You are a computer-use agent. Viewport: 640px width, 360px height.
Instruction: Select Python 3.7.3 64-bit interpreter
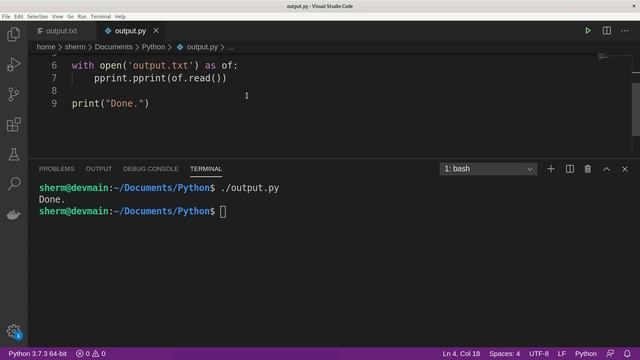(38, 353)
